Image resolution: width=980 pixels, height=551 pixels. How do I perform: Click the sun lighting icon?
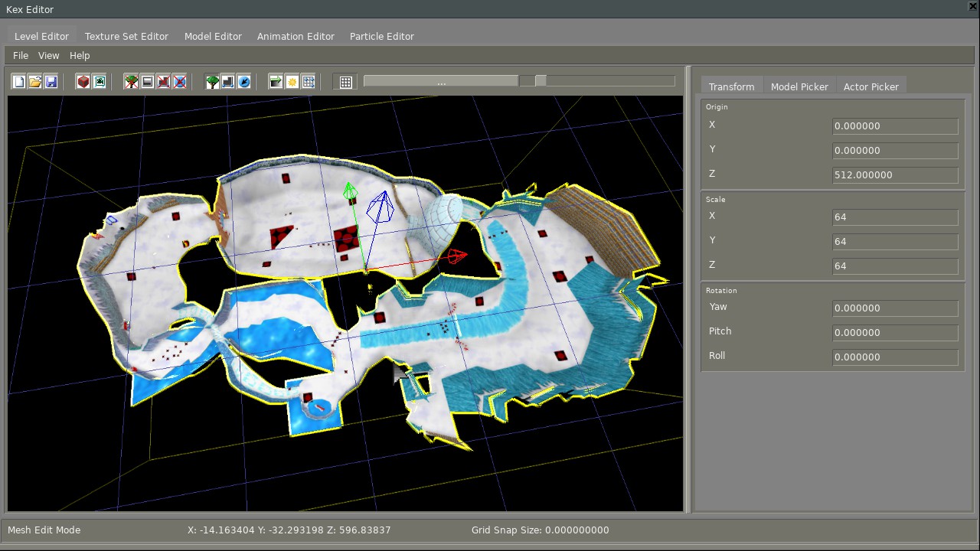tap(292, 82)
